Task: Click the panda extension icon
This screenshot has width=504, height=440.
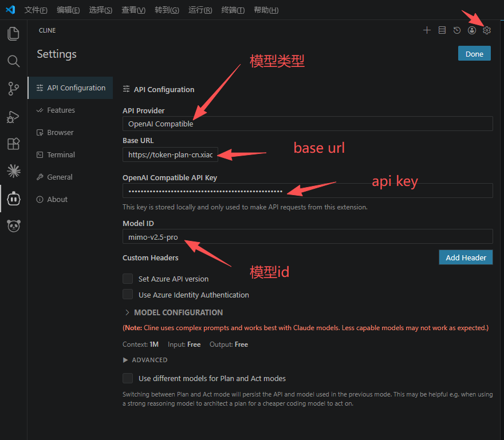Action: [14, 226]
